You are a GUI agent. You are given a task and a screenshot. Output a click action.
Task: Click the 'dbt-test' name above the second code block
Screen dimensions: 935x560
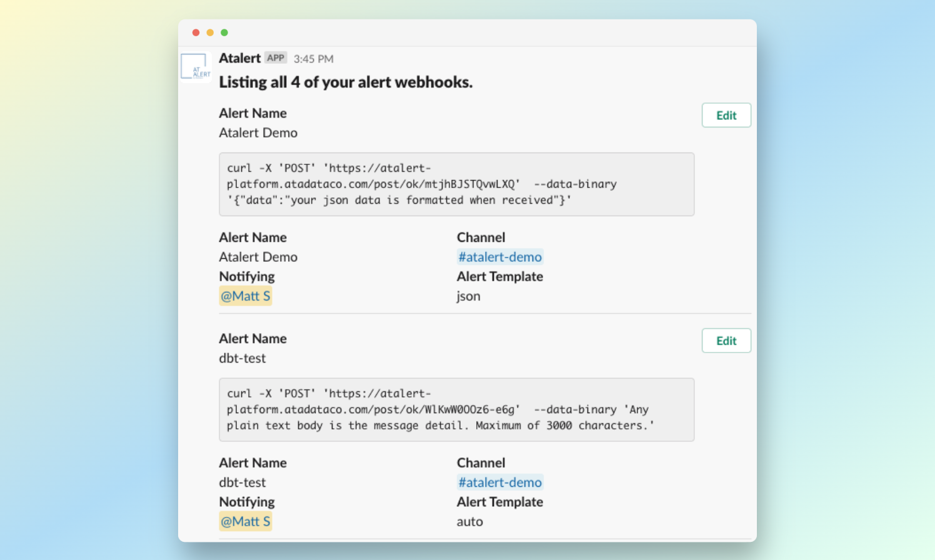[x=242, y=359]
